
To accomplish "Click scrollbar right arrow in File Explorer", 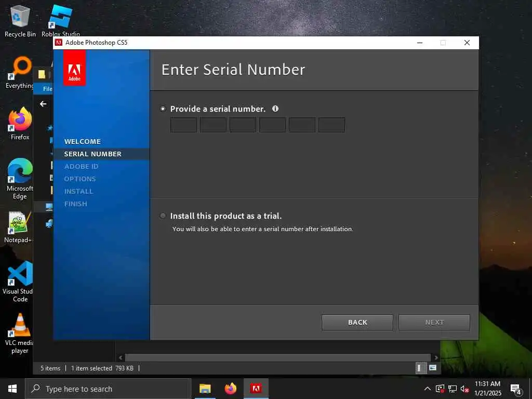I will 436,357.
